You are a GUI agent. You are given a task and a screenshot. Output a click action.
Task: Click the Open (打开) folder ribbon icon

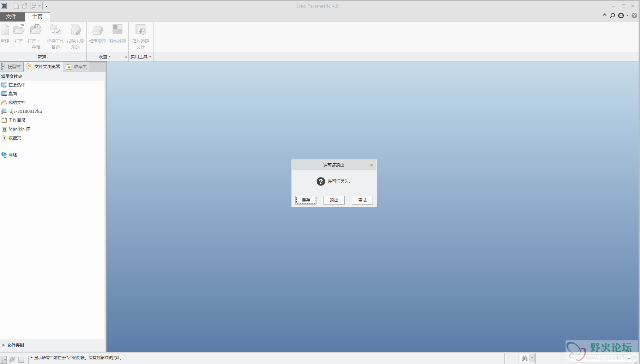(19, 30)
